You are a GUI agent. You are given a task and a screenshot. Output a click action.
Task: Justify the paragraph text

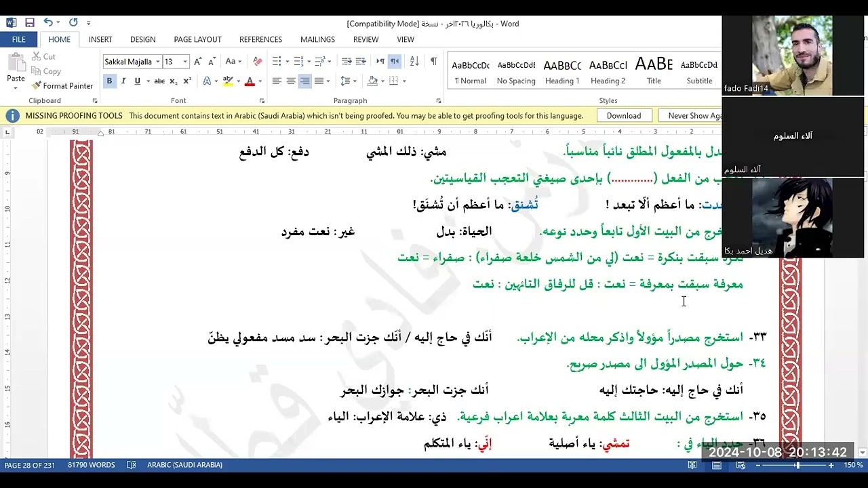coord(319,81)
